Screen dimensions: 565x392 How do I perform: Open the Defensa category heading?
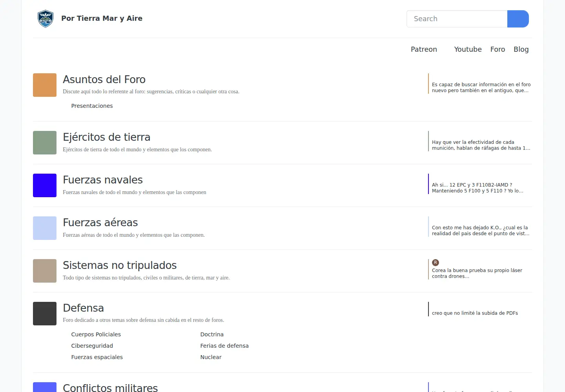point(83,308)
